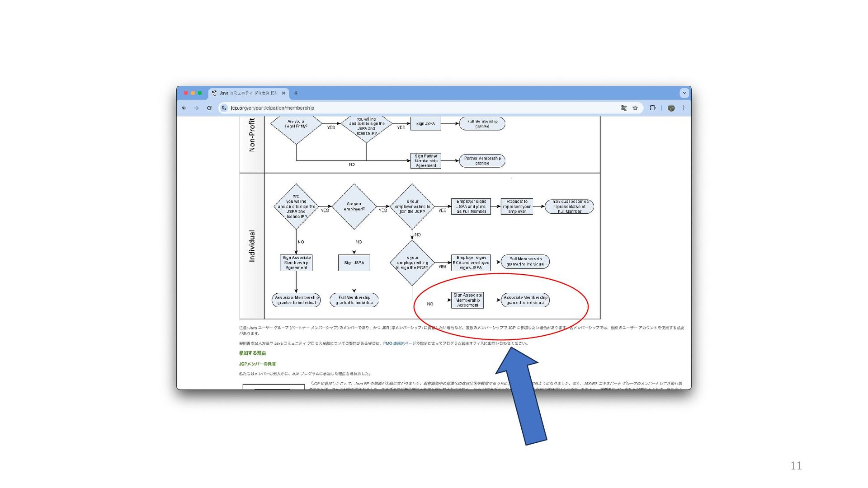The width and height of the screenshot is (868, 488).
Task: Click the red close window button
Action: (x=186, y=93)
